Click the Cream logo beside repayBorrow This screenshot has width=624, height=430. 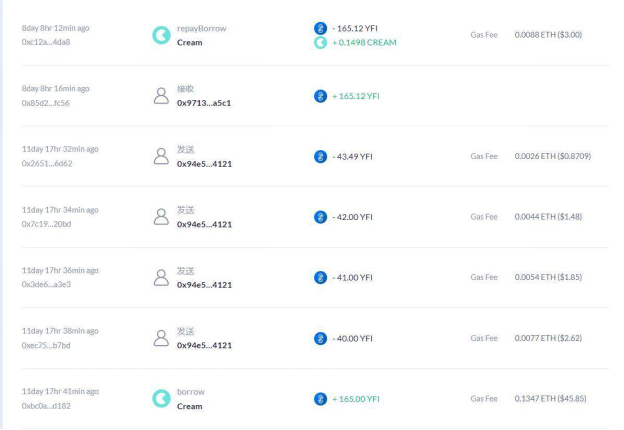point(161,35)
